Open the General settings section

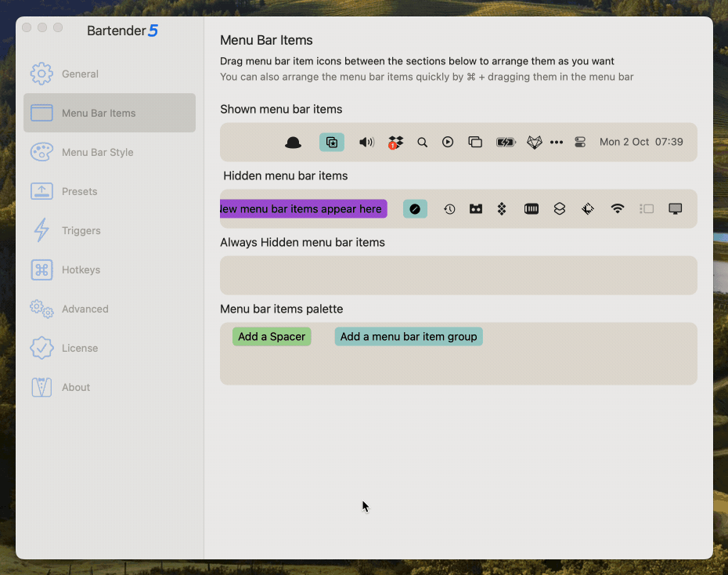coord(80,74)
